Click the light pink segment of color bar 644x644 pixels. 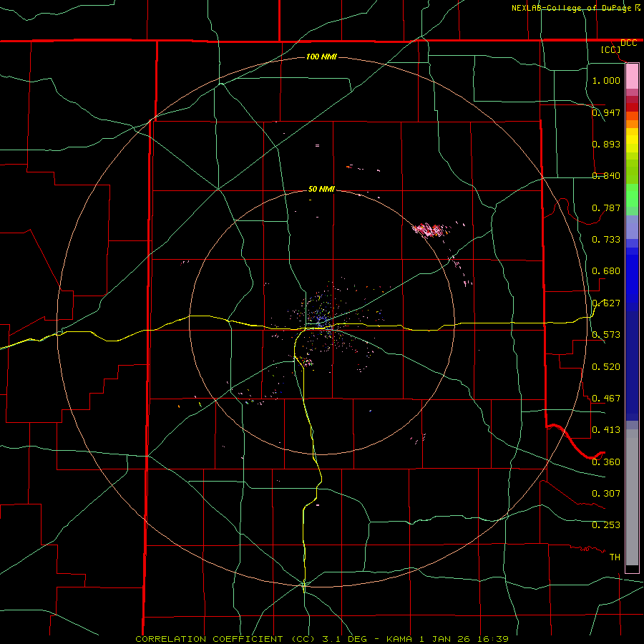click(x=632, y=77)
